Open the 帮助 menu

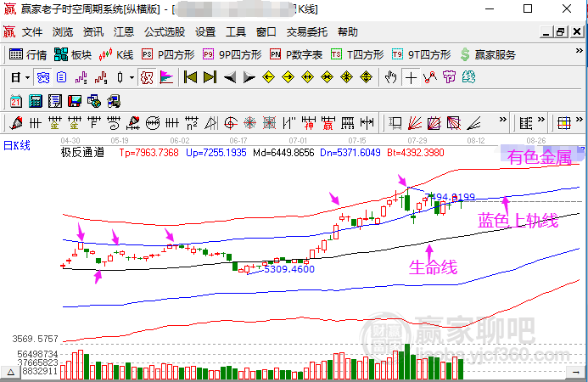pyautogui.click(x=348, y=32)
